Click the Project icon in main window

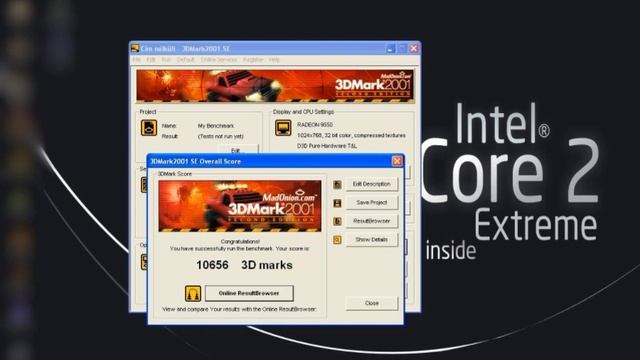click(149, 128)
